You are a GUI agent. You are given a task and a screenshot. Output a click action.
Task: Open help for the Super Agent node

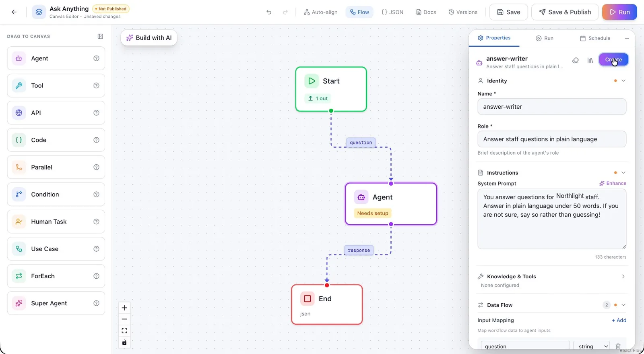point(96,303)
